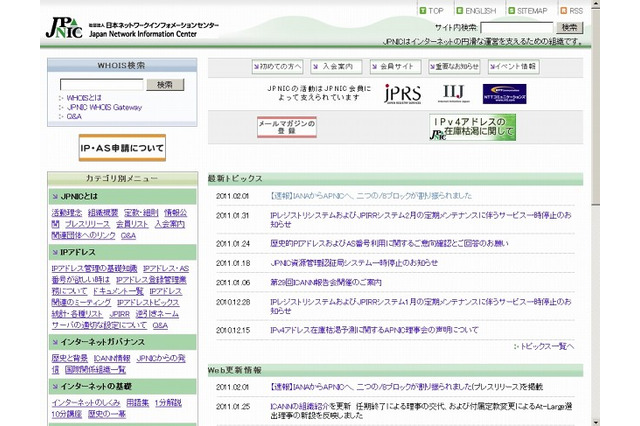The width and height of the screenshot is (640, 426).
Task: Open the 歴史の一幕 link
Action: point(107,414)
